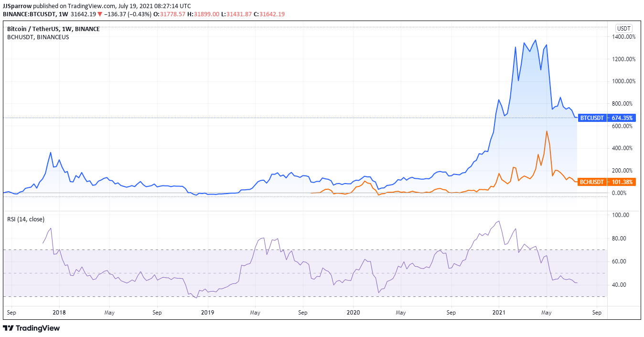
Task: Click the 2019 time axis label
Action: (207, 313)
